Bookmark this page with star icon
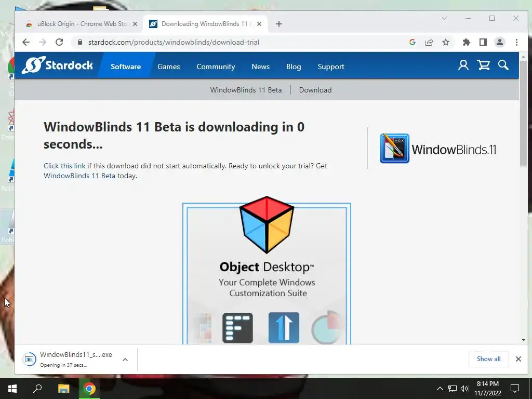The width and height of the screenshot is (532, 399). coord(446,42)
